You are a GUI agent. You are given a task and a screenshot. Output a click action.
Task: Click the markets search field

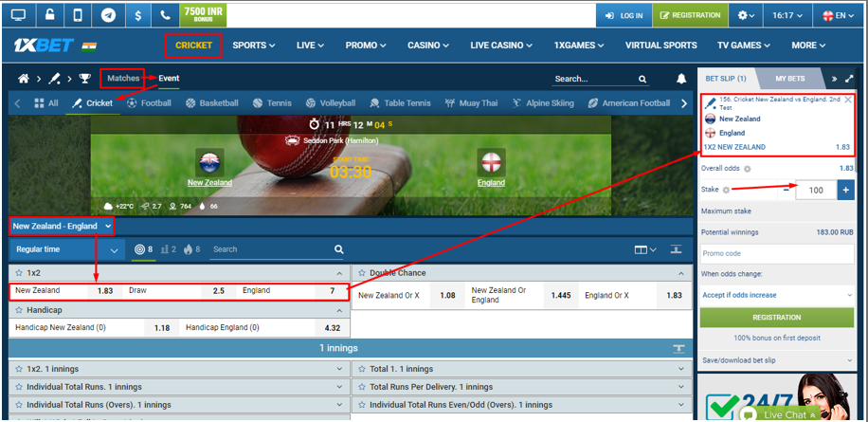(x=278, y=249)
